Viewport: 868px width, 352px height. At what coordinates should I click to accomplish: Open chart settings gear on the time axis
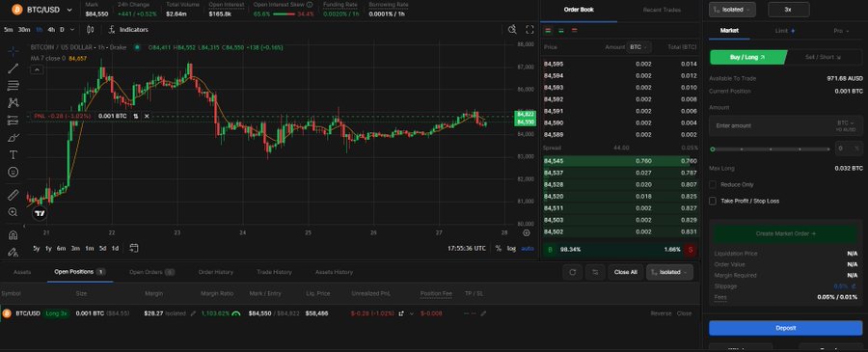527,233
